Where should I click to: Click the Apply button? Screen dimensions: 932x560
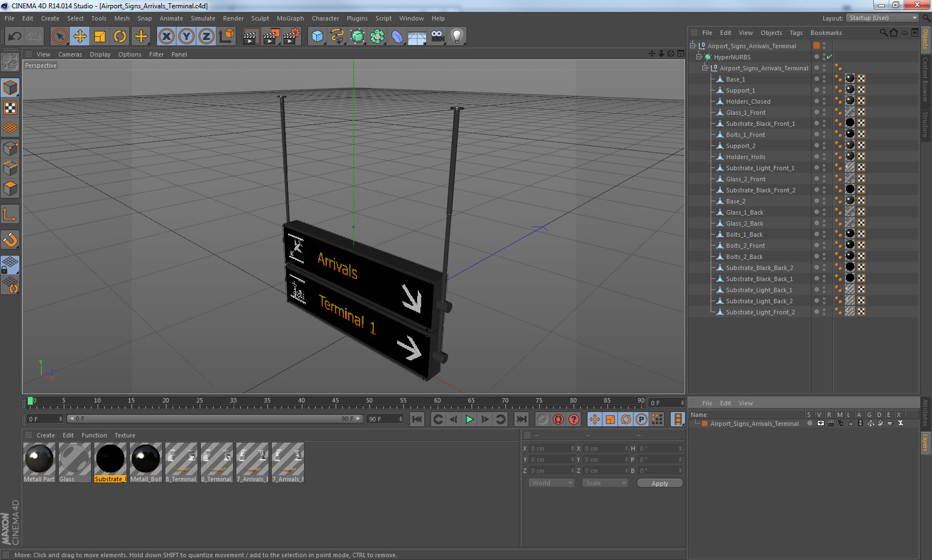click(x=660, y=483)
